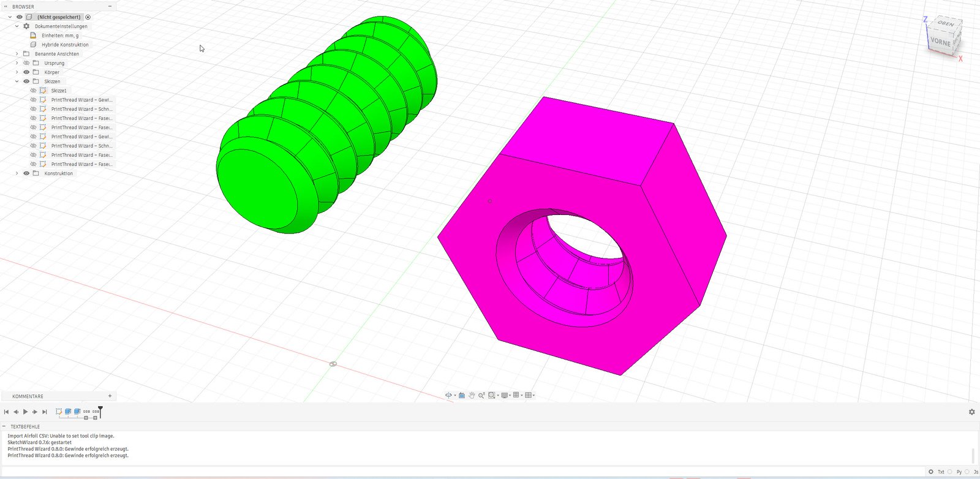Jump to timeline end
Image resolution: width=980 pixels, height=479 pixels.
(44, 412)
